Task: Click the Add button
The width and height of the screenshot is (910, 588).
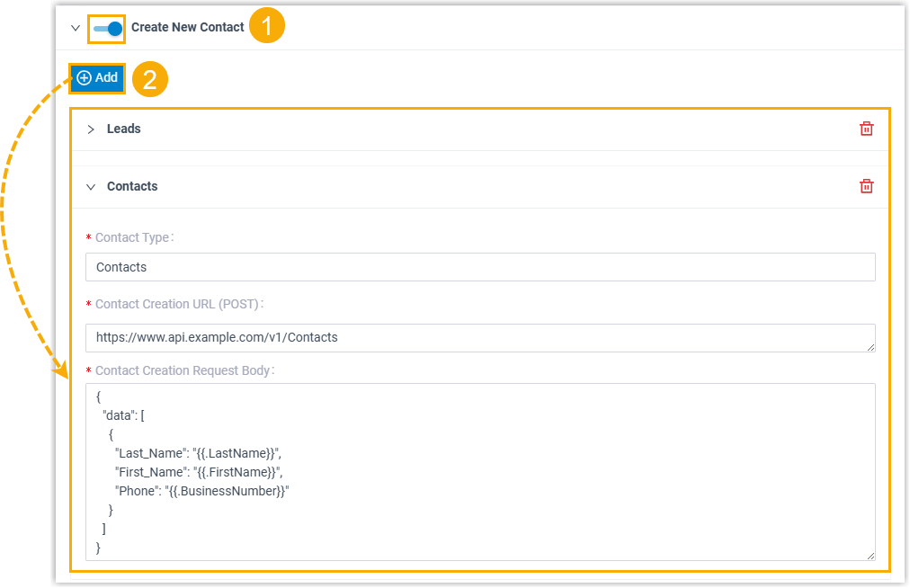Action: (97, 78)
